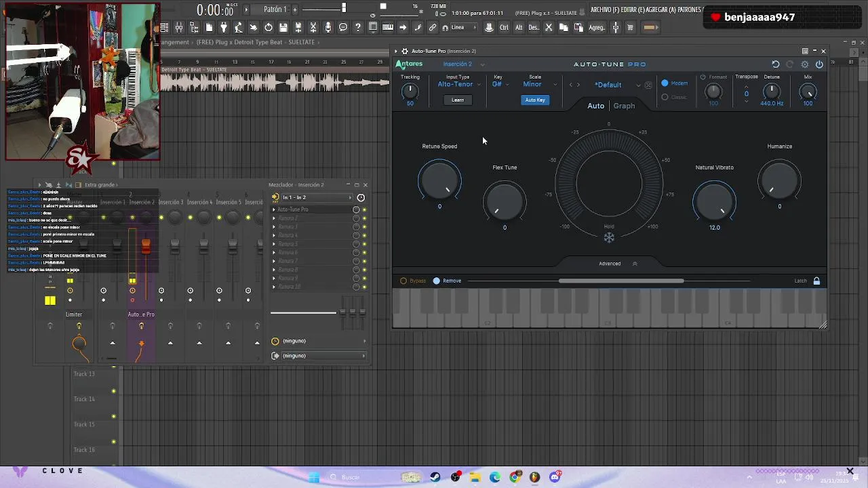Click the Latch lock icon
868x488 pixels.
point(816,281)
